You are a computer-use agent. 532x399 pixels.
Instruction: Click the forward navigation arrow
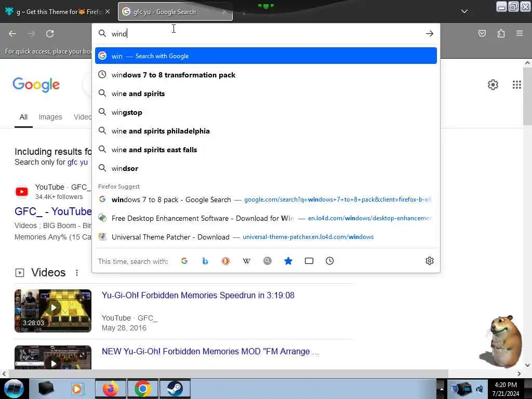(31, 34)
